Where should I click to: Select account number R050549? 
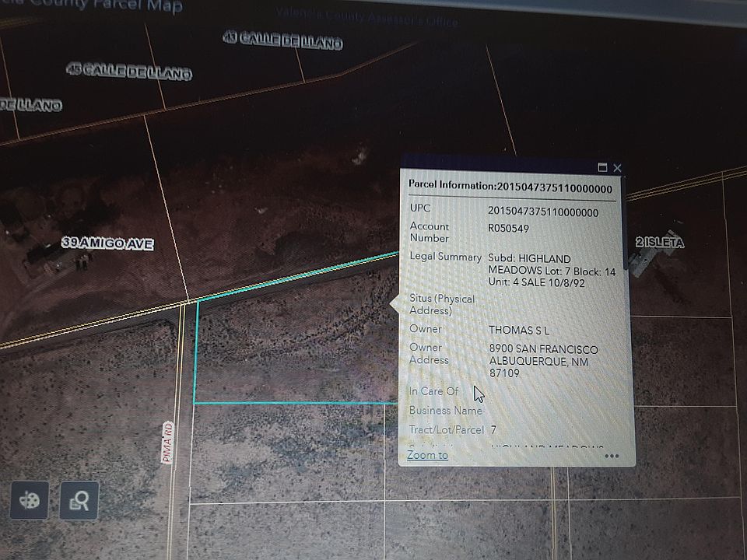click(508, 229)
